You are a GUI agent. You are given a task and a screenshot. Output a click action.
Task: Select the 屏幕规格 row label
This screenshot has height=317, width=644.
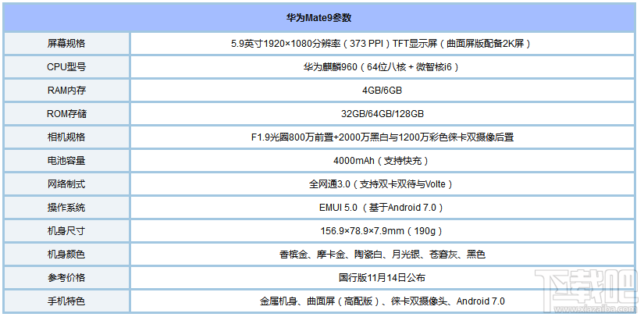(66, 44)
